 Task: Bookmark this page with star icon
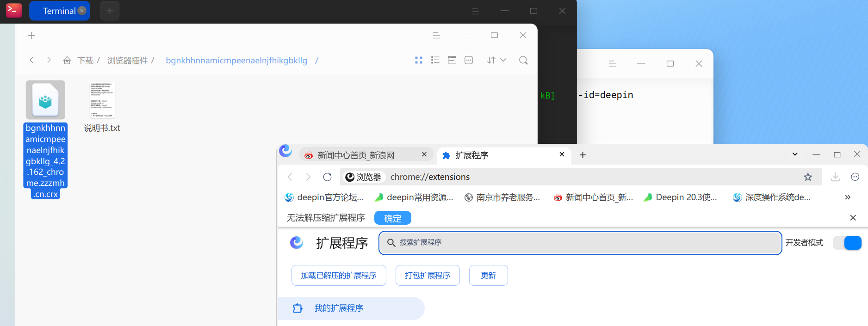click(808, 177)
